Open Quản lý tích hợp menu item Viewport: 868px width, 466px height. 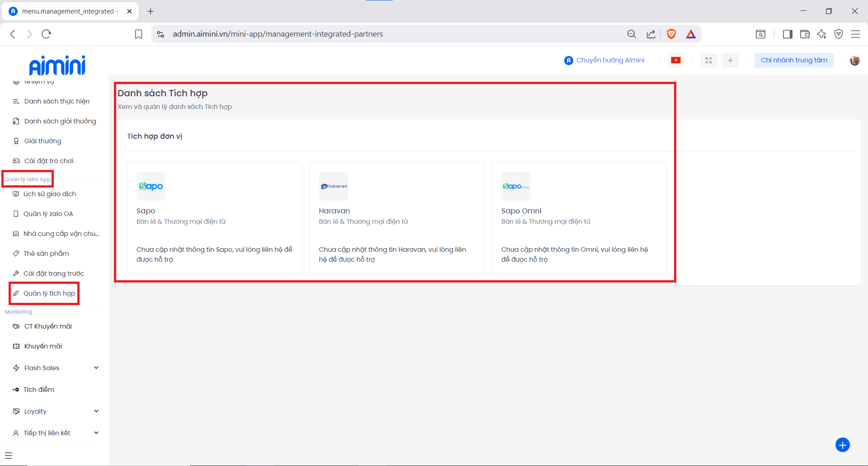pyautogui.click(x=49, y=293)
